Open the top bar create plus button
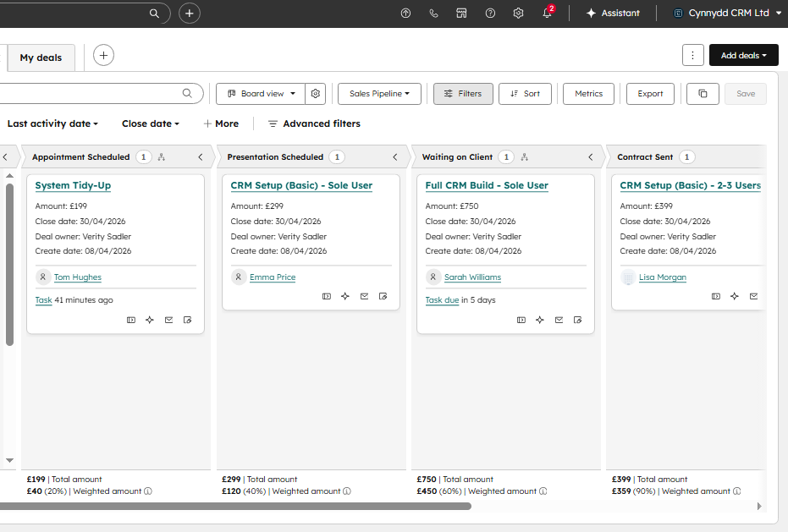788x532 pixels. (x=190, y=14)
